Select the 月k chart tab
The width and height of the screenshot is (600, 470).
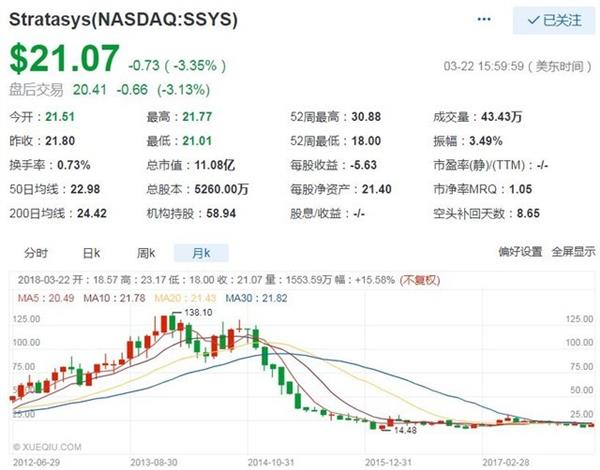pos(201,253)
